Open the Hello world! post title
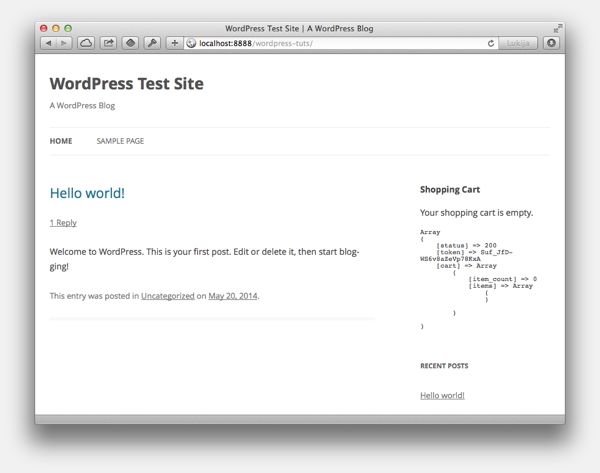Screen dimensions: 600x473 pos(87,193)
